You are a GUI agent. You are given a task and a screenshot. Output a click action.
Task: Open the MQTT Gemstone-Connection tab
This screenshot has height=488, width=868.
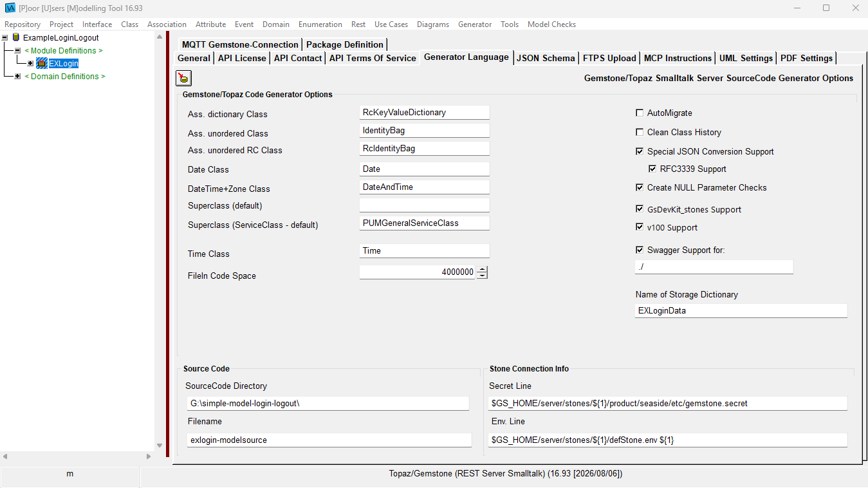(240, 44)
